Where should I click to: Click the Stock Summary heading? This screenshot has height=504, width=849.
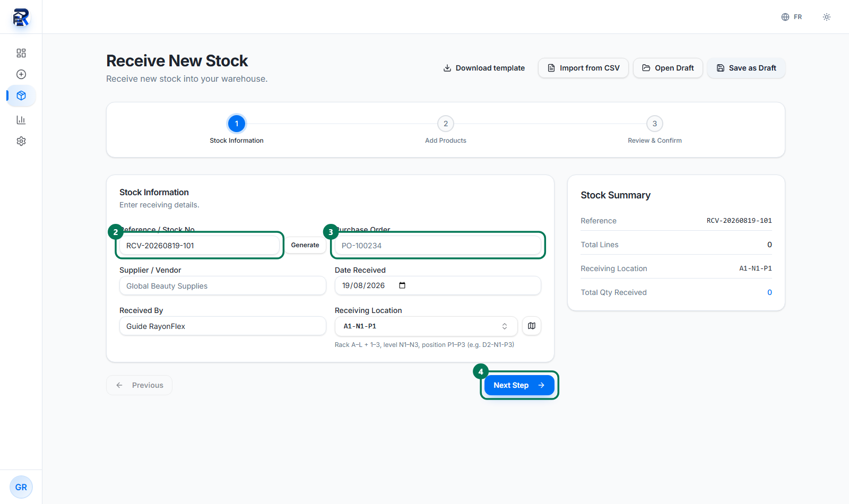pos(616,195)
